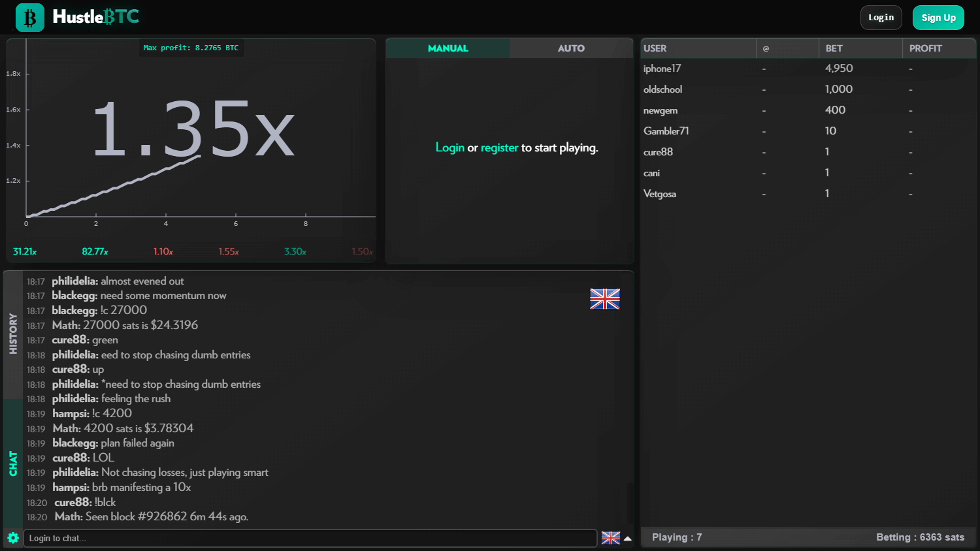The width and height of the screenshot is (980, 551).
Task: Click the small UK flag language icon
Action: click(610, 538)
